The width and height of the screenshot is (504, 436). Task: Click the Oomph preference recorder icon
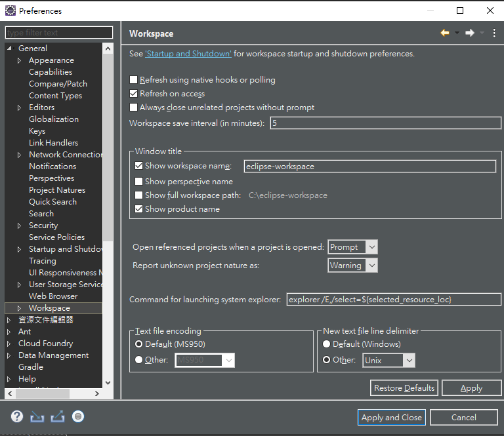pyautogui.click(x=78, y=417)
